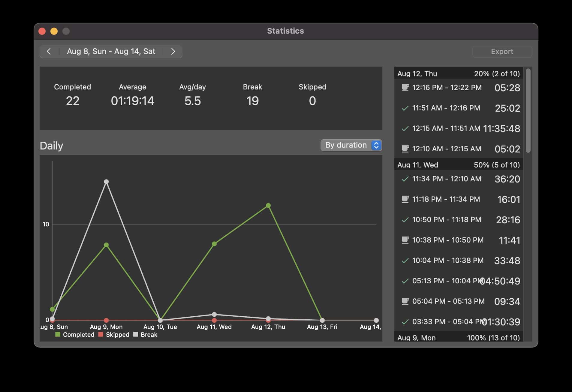Image resolution: width=572 pixels, height=392 pixels.
Task: Click the white Break point on Aug 9, Mon
Action: [x=106, y=182]
